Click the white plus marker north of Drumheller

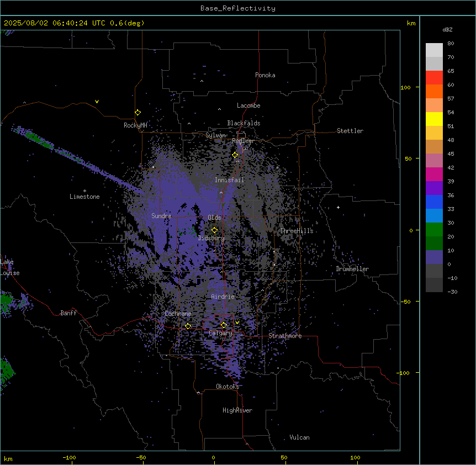(338, 207)
